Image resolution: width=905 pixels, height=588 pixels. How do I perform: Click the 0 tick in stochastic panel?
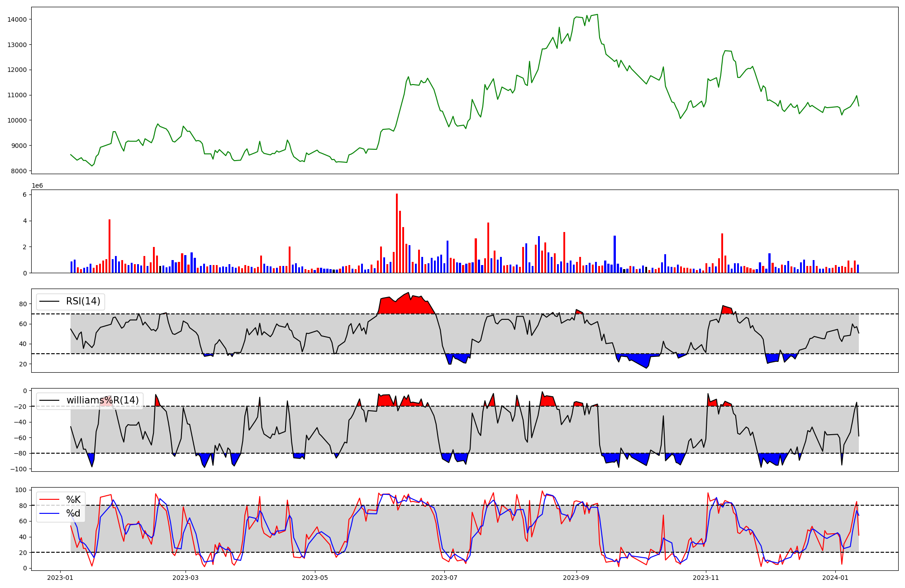24,568
